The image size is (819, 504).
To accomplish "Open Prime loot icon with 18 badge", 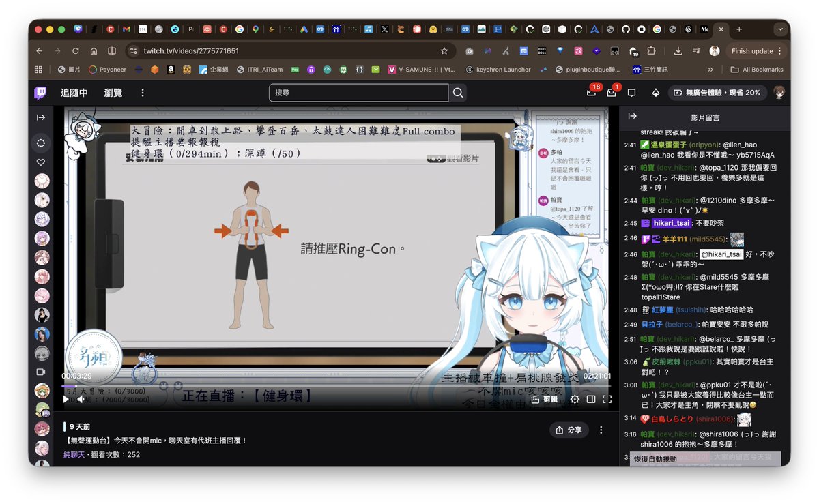I will click(591, 93).
